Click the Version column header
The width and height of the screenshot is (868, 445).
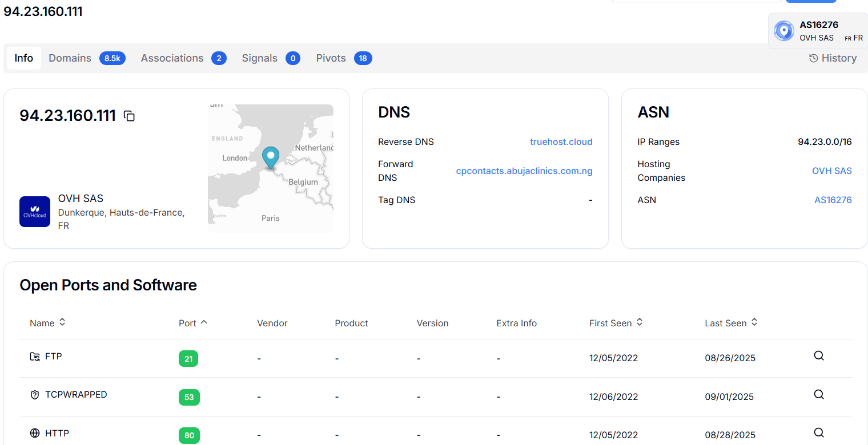coord(432,323)
